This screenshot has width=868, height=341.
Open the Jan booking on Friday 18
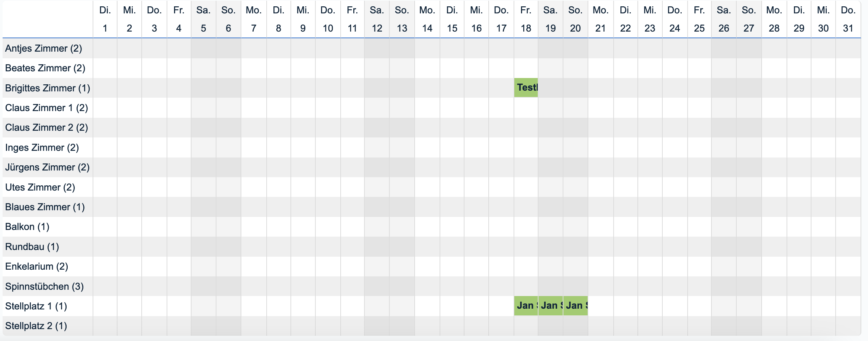point(526,306)
